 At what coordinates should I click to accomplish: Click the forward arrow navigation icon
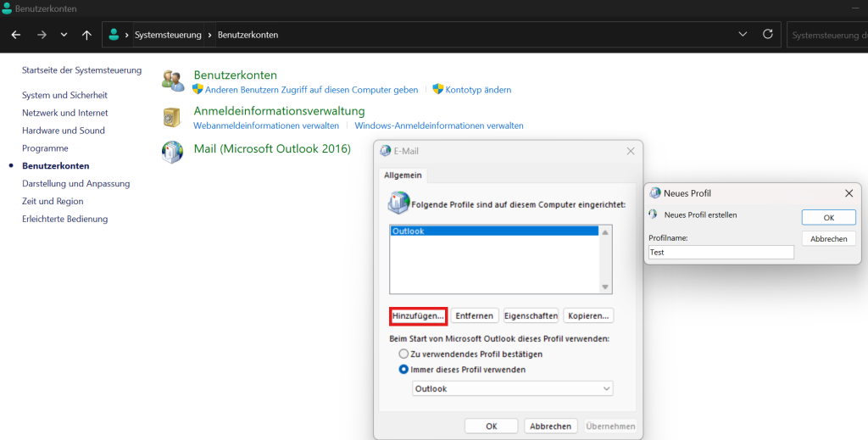point(42,35)
